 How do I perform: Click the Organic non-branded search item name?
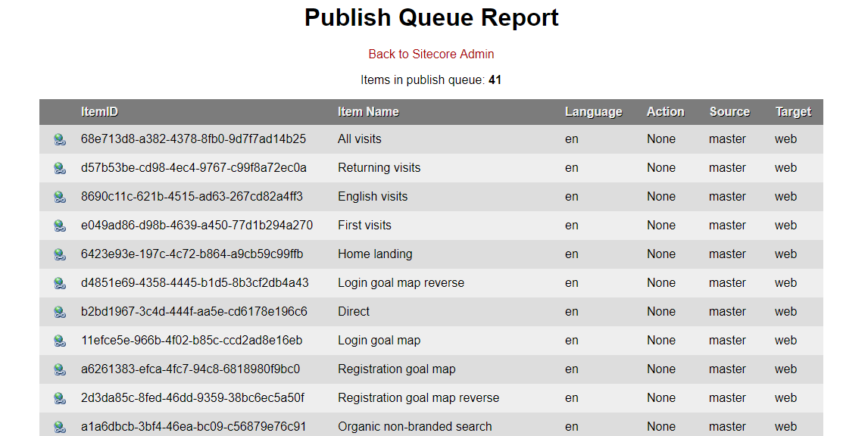415,427
